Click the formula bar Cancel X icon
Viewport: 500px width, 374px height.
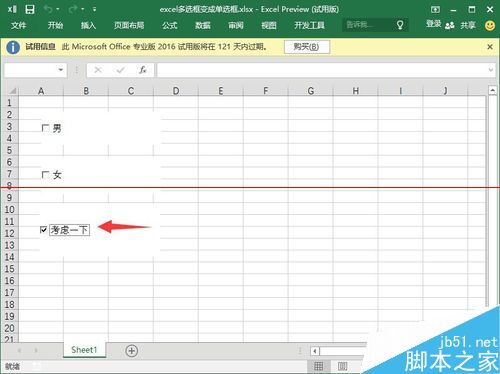pyautogui.click(x=98, y=70)
